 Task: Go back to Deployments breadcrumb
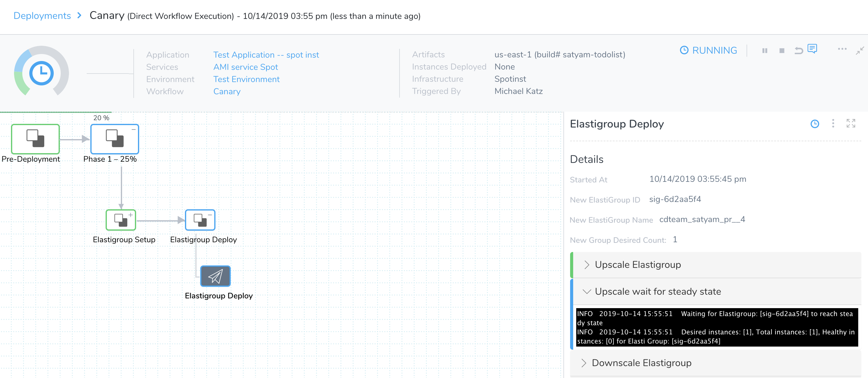(x=42, y=16)
